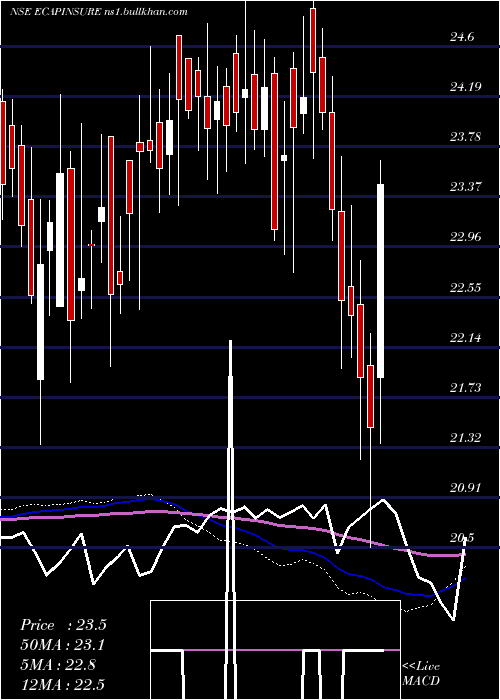Click the 23.78 price axis label
This screenshot has width=500, height=700.
click(x=466, y=137)
